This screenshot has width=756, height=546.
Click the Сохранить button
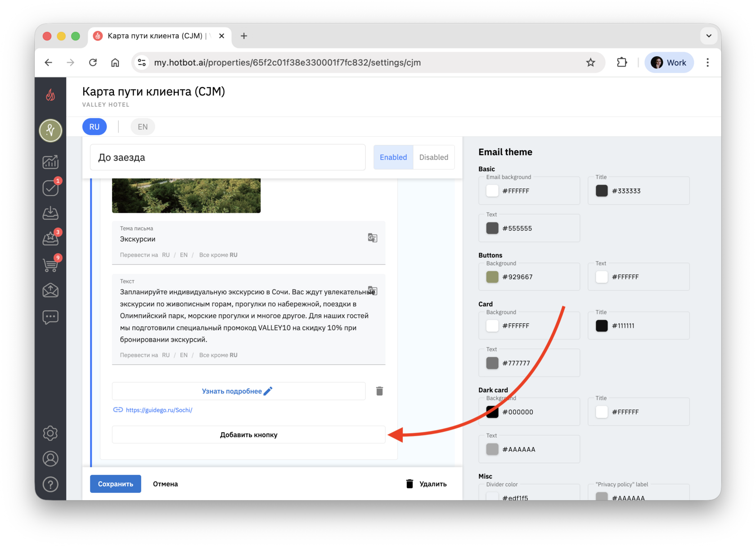click(x=116, y=484)
